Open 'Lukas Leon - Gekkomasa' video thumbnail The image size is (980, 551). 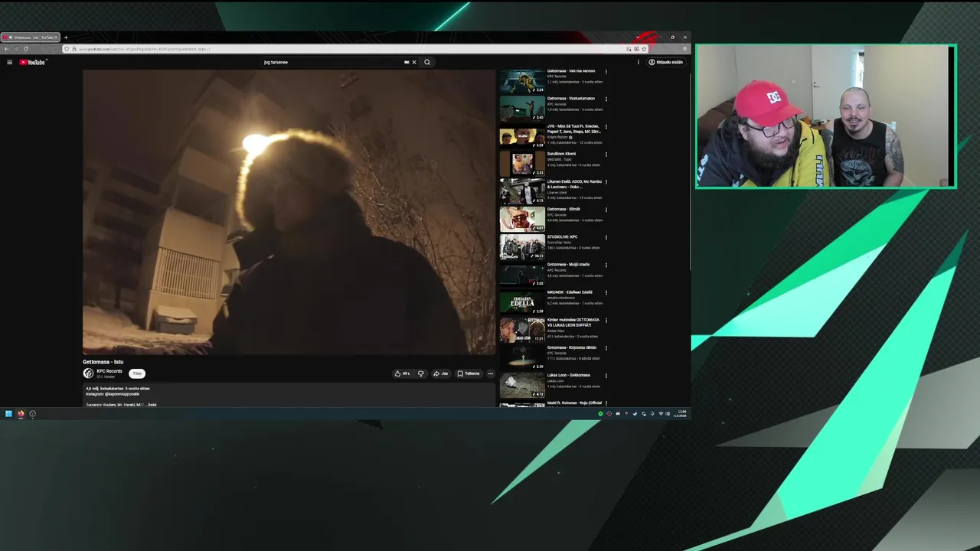pos(522,386)
